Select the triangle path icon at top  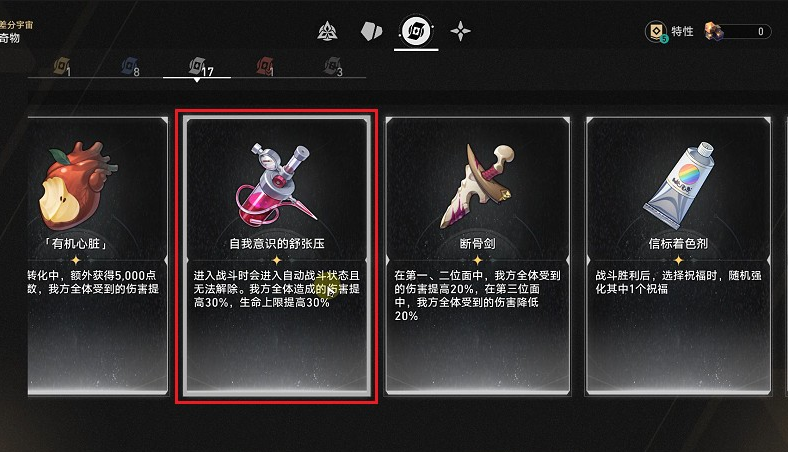point(327,31)
